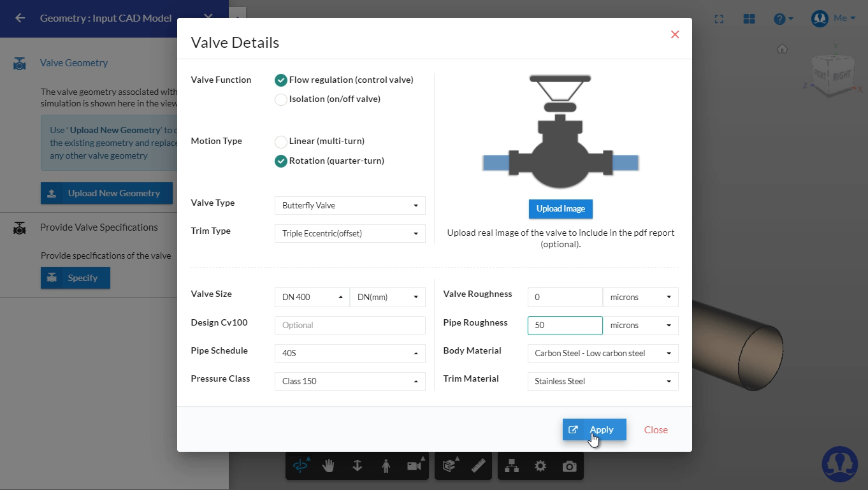The width and height of the screenshot is (868, 490).
Task: Open the Pipe Schedule dropdown
Action: click(x=350, y=353)
